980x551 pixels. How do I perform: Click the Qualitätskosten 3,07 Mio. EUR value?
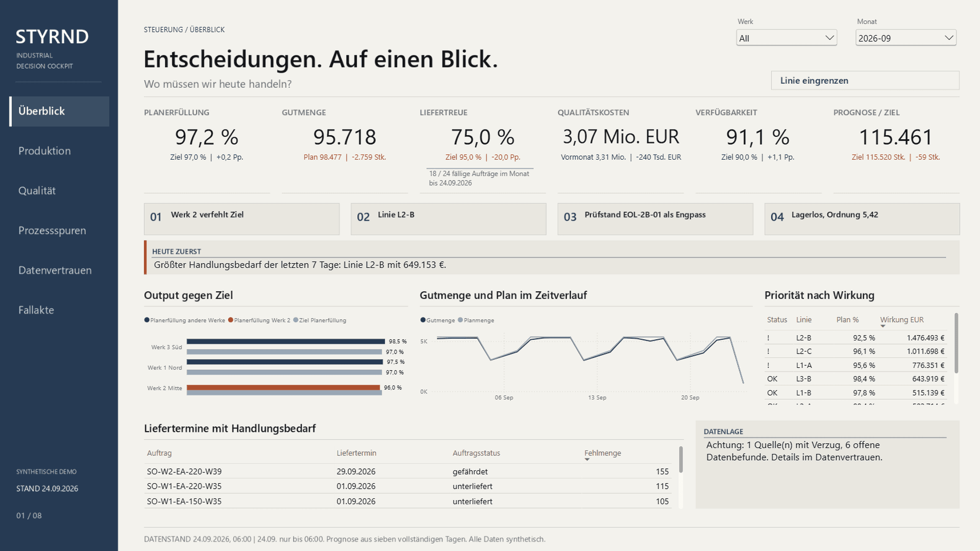621,137
